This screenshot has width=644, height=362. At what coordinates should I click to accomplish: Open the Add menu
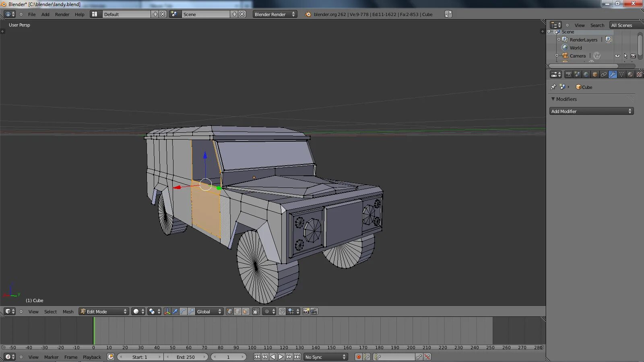[45, 14]
